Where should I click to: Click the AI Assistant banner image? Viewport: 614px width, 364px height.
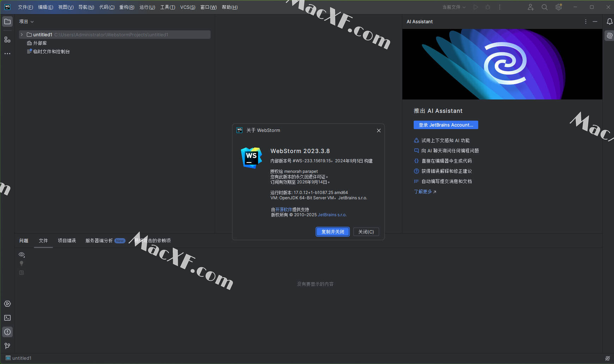pyautogui.click(x=502, y=64)
